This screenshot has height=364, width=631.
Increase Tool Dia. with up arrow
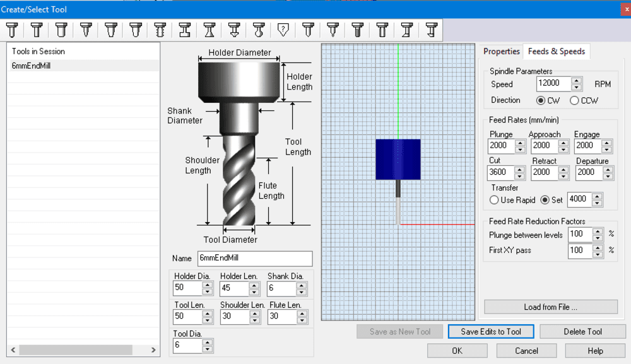(x=207, y=343)
